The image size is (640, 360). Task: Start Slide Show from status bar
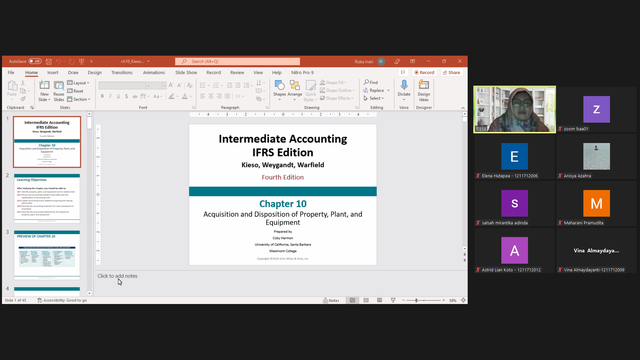click(393, 300)
